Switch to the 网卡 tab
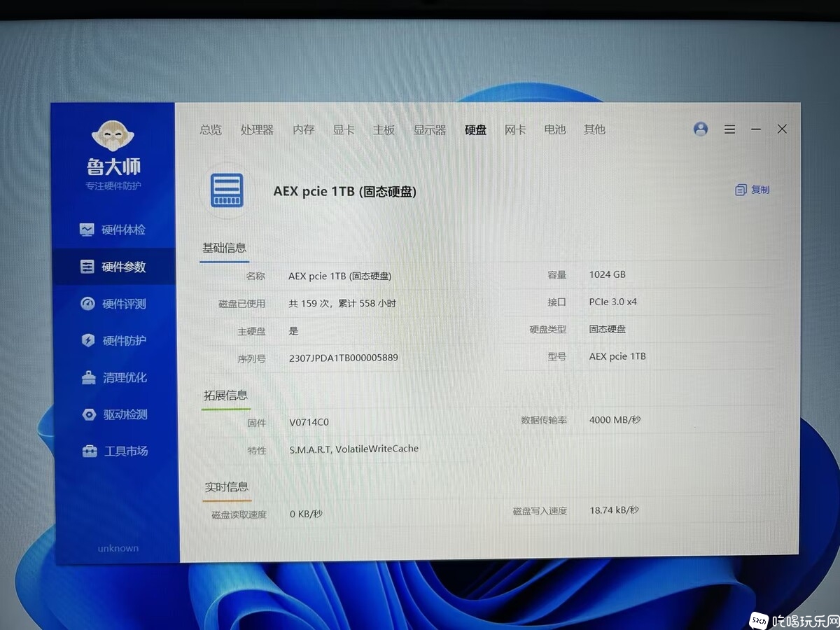Image resolution: width=840 pixels, height=630 pixels. pyautogui.click(x=515, y=129)
